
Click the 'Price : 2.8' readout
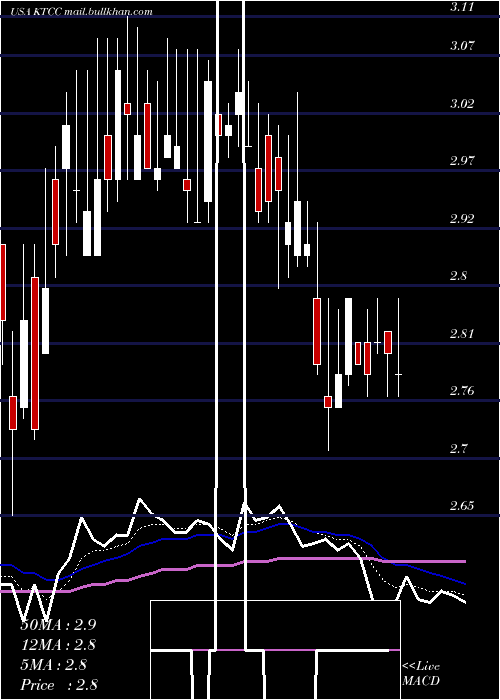58,685
